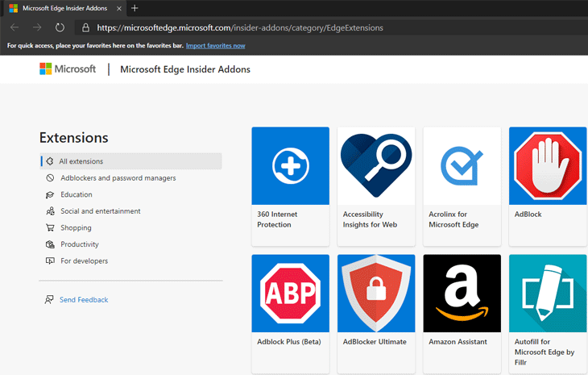The height and width of the screenshot is (375, 588).
Task: Open Accessibility Insights for Web heart icon
Action: point(376,166)
